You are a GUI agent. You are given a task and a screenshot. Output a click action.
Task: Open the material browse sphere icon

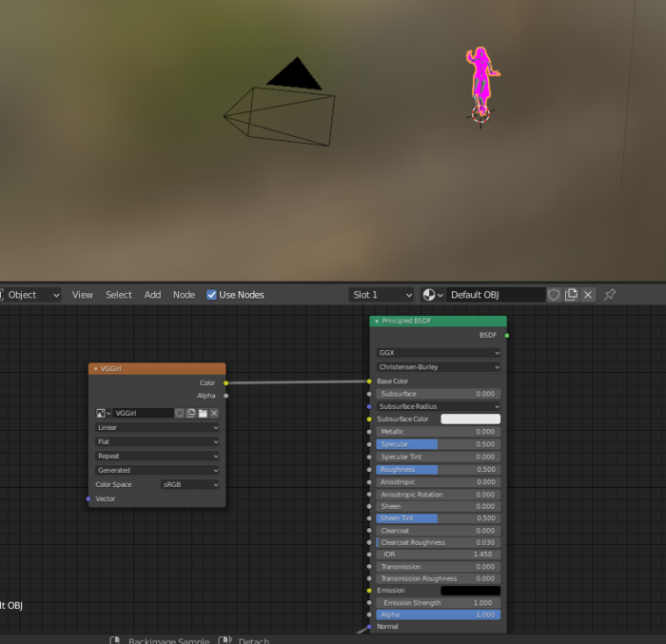coord(432,295)
